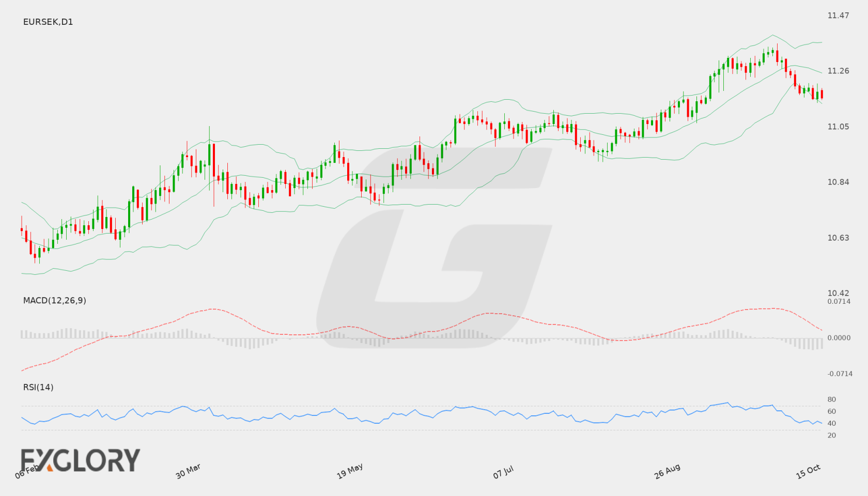The image size is (868, 496).
Task: Click the RSI 80 level label
Action: [832, 399]
